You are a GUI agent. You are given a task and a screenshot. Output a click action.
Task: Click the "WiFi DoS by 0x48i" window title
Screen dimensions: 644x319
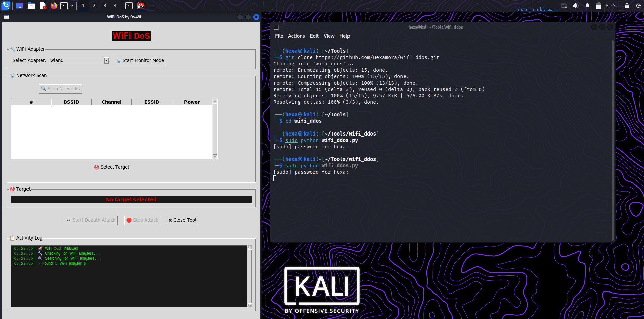124,17
